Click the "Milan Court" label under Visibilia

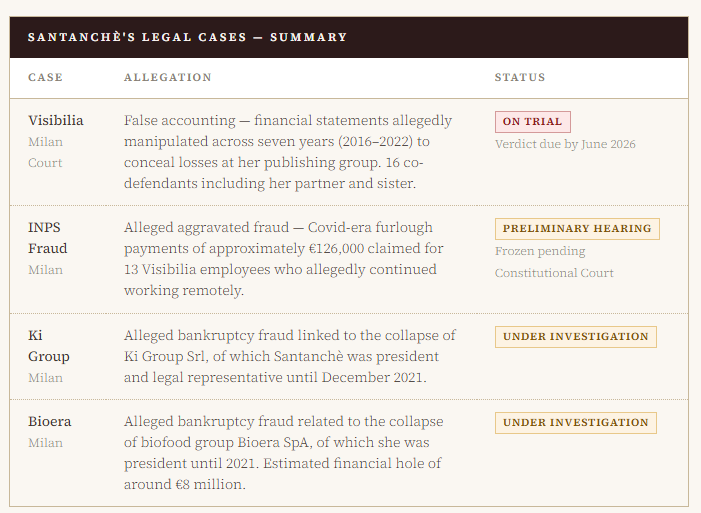point(45,153)
